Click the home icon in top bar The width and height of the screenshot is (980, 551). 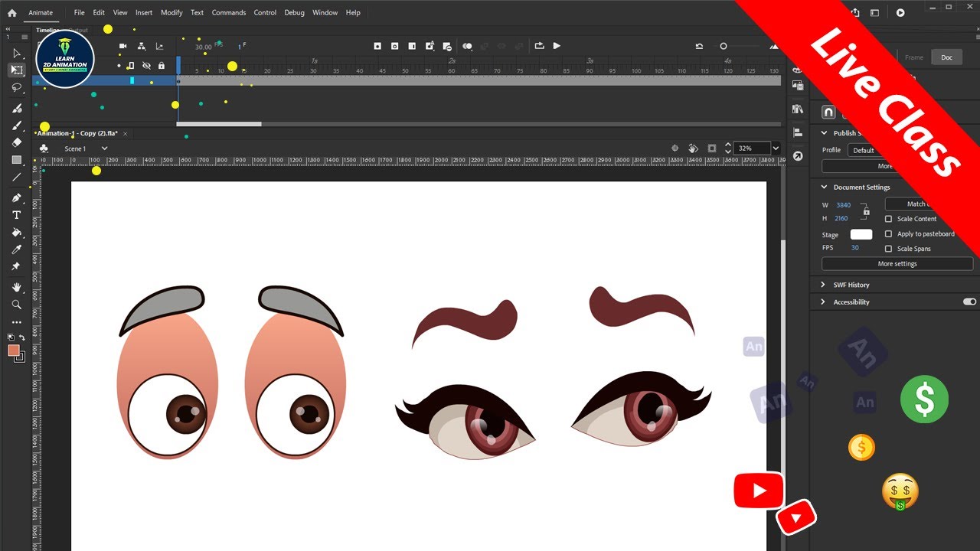pyautogui.click(x=11, y=12)
